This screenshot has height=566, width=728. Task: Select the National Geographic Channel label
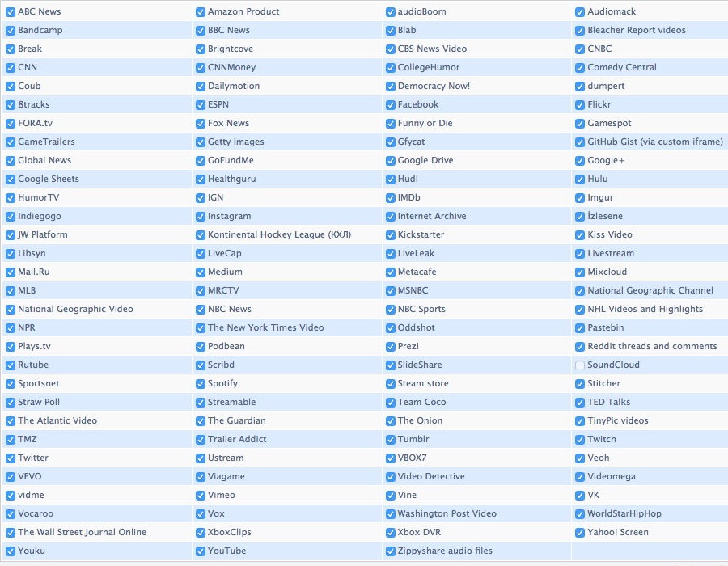click(650, 290)
